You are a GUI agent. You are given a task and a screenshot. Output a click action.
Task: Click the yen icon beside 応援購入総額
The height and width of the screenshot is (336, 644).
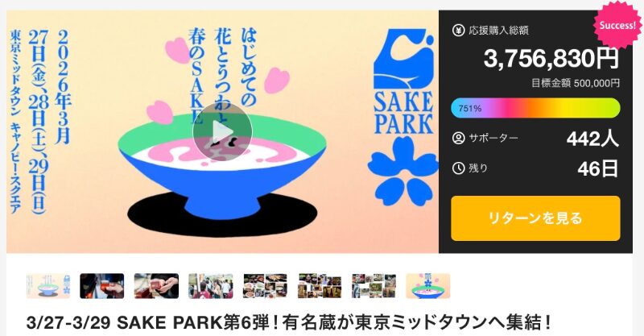point(458,30)
